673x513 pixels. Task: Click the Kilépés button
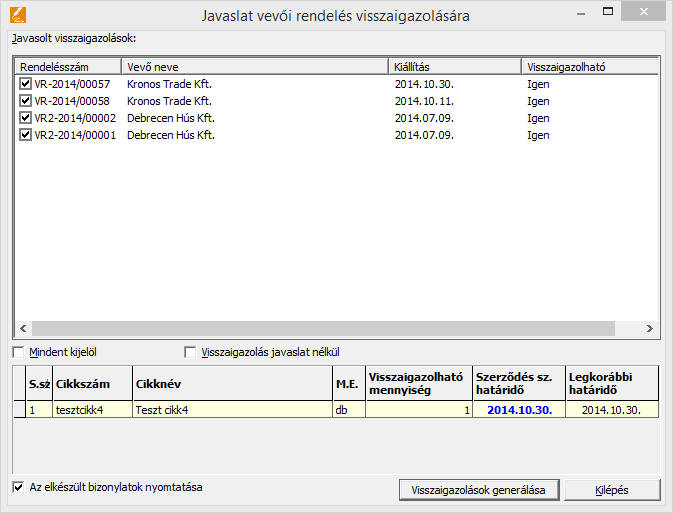pos(612,490)
